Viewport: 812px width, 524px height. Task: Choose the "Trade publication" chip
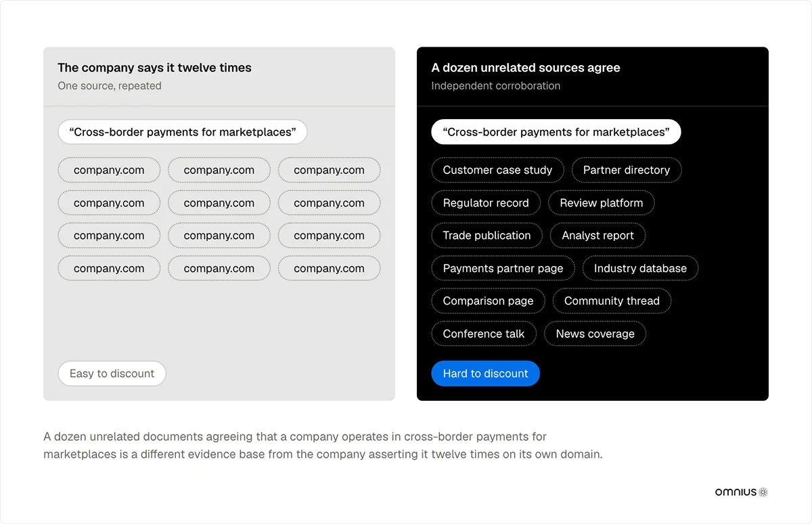click(487, 236)
